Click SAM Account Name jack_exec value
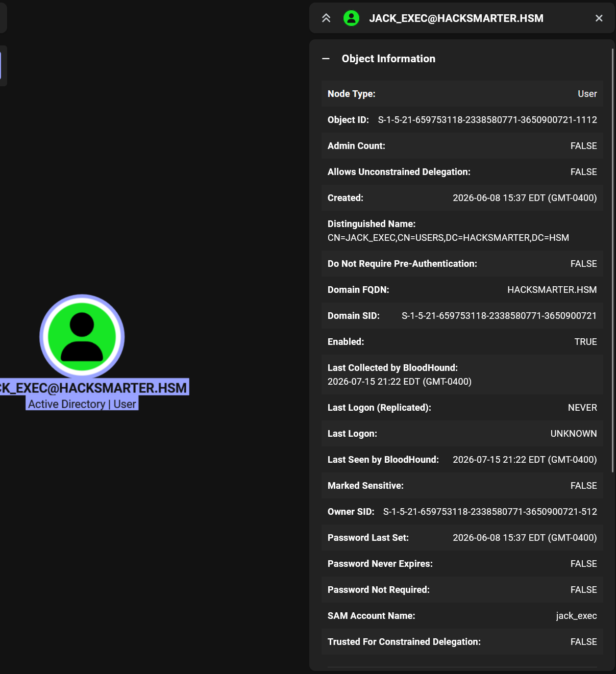The image size is (616, 674). point(577,616)
